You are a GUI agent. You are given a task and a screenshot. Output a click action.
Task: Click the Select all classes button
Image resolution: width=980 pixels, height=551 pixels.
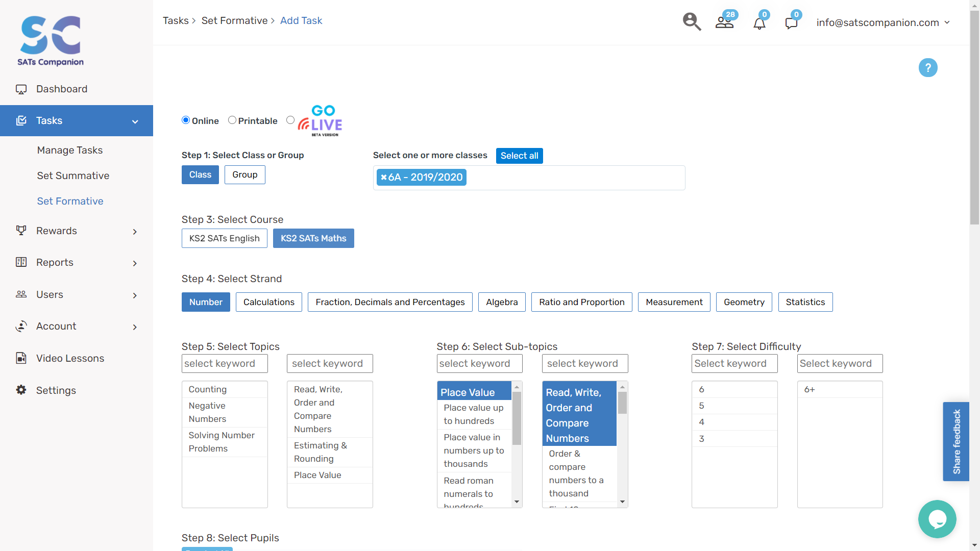[x=519, y=156]
